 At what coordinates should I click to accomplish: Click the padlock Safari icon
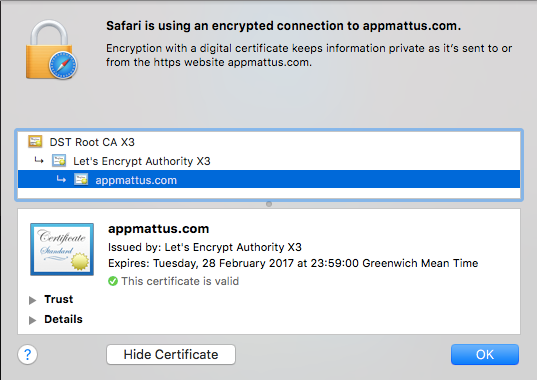point(52,50)
